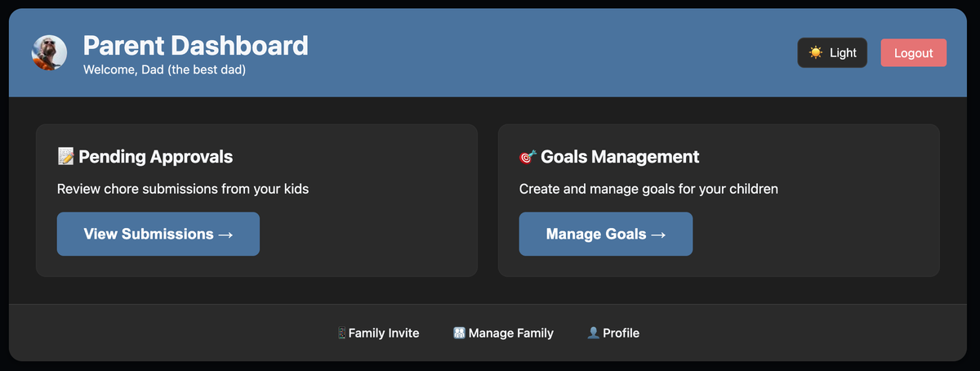Click the arrow on View Submissions button

[x=226, y=235]
